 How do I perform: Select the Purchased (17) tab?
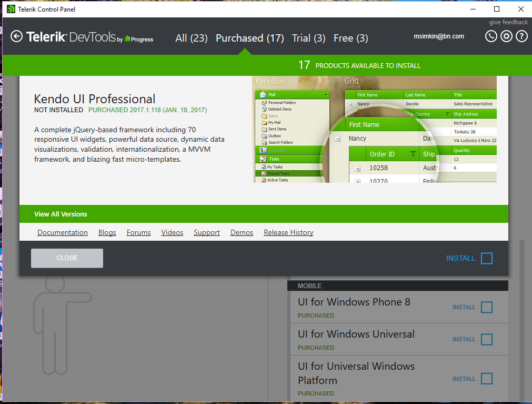250,38
